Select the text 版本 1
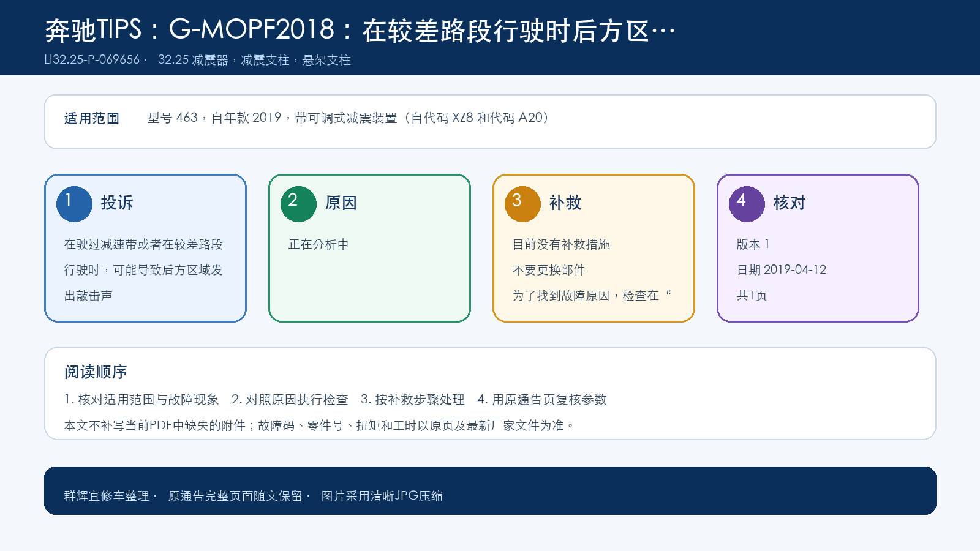 753,244
